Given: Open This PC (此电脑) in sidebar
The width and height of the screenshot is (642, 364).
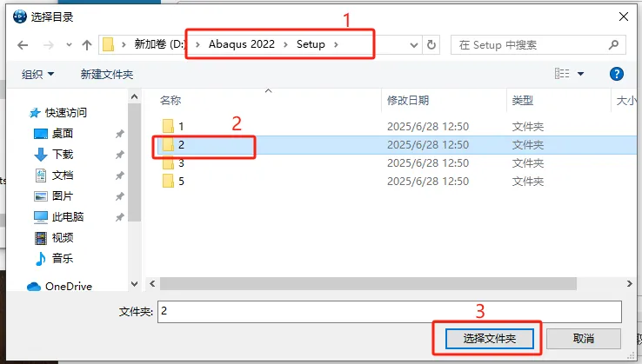Looking at the screenshot, I should tap(58, 217).
